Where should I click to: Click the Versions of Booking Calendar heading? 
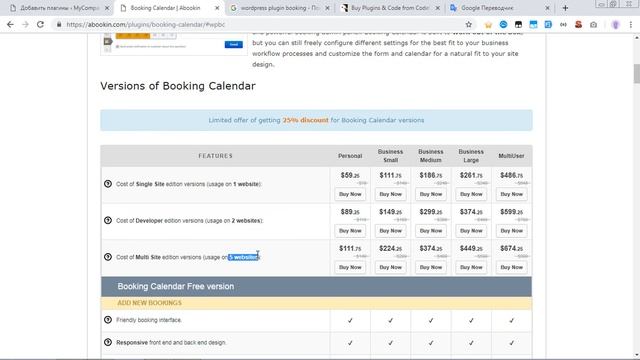pos(178,86)
